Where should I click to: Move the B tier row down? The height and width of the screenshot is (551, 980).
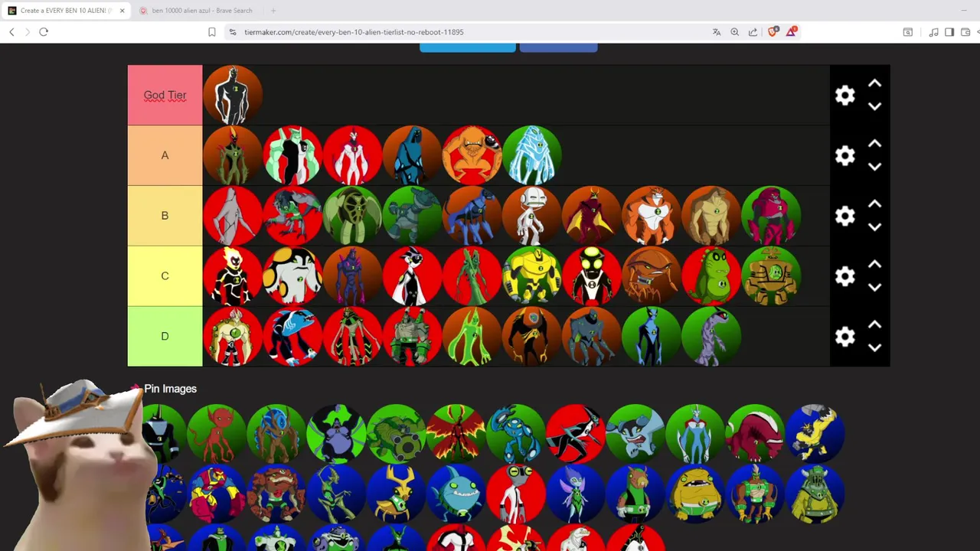pyautogui.click(x=874, y=227)
